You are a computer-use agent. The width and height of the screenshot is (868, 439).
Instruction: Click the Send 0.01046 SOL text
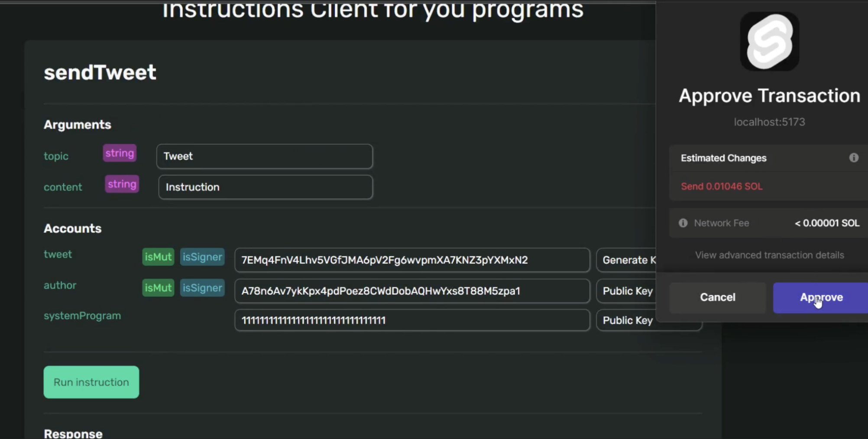pos(722,187)
